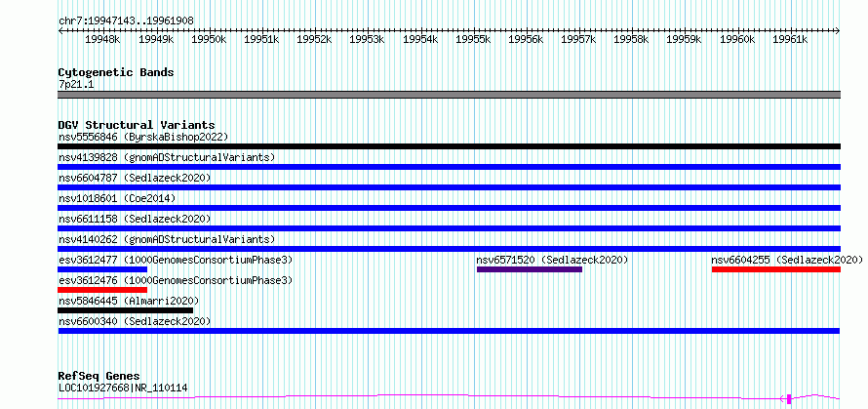Click the nsv6604787 Sedlazeck2020 blue bar
This screenshot has height=409, width=868.
point(449,187)
